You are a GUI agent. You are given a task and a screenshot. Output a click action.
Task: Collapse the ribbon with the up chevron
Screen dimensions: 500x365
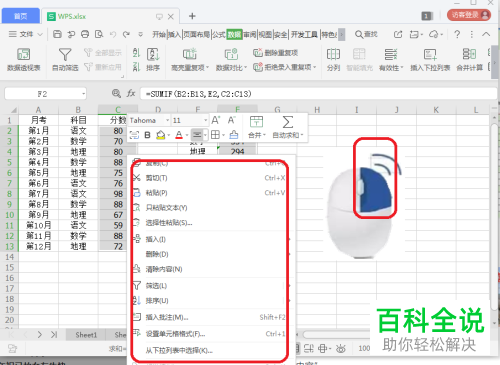[486, 34]
